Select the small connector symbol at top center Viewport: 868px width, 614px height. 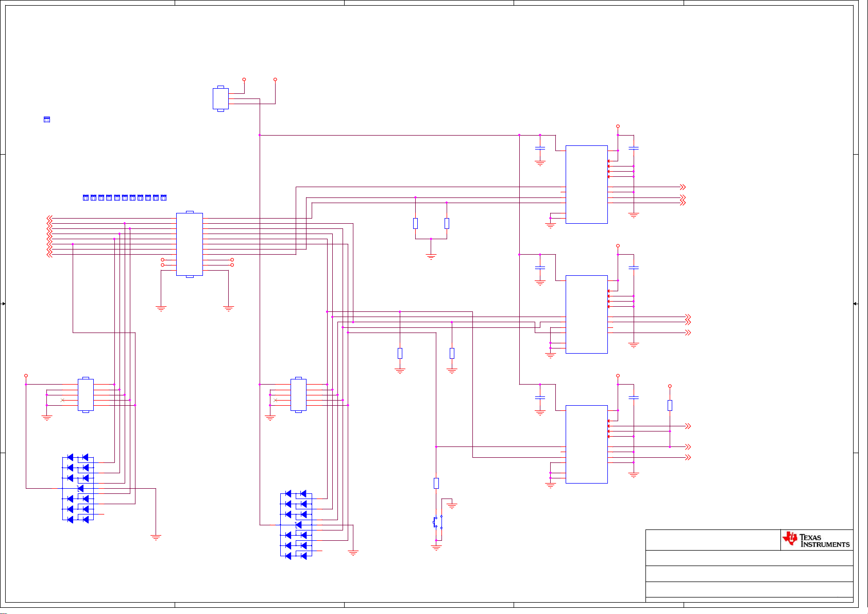pos(220,98)
